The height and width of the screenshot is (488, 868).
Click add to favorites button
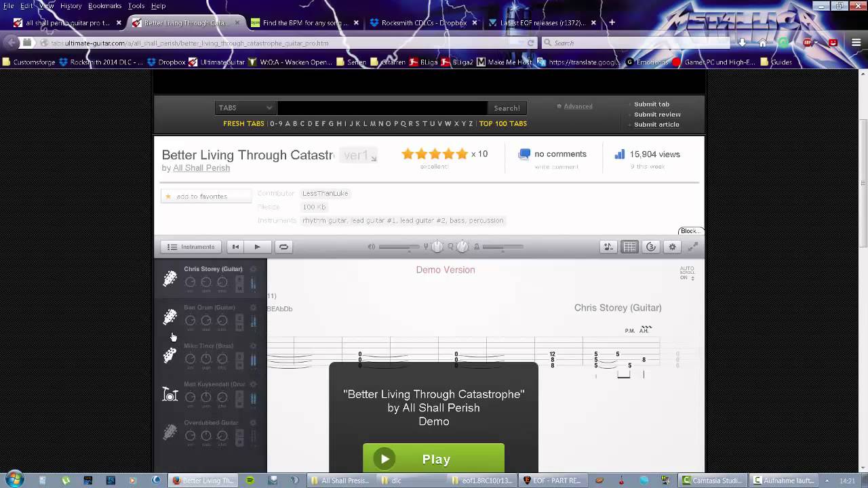206,197
